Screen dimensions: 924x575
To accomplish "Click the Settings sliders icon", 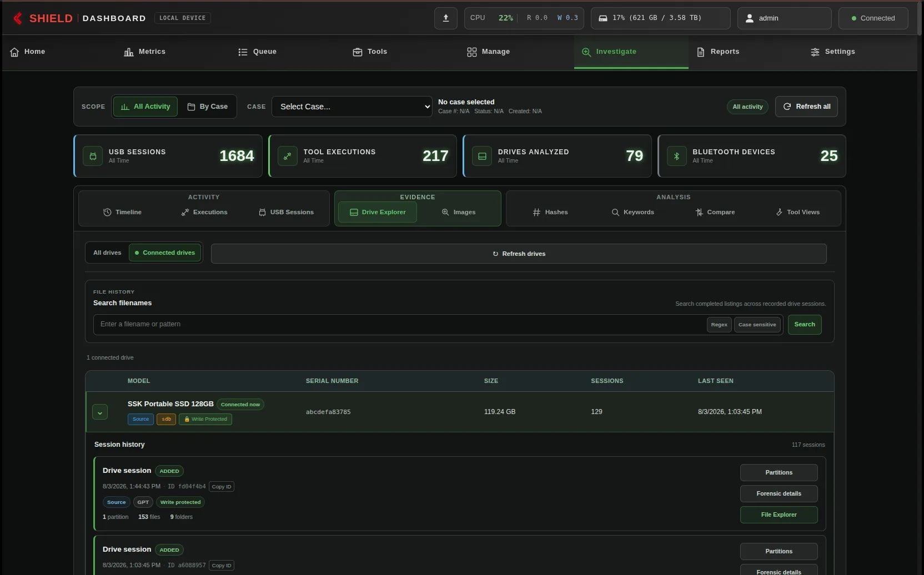I will pos(815,52).
